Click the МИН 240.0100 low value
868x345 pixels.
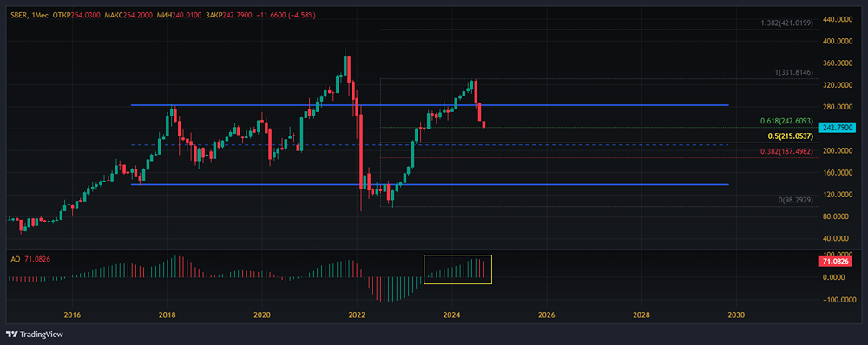(178, 16)
